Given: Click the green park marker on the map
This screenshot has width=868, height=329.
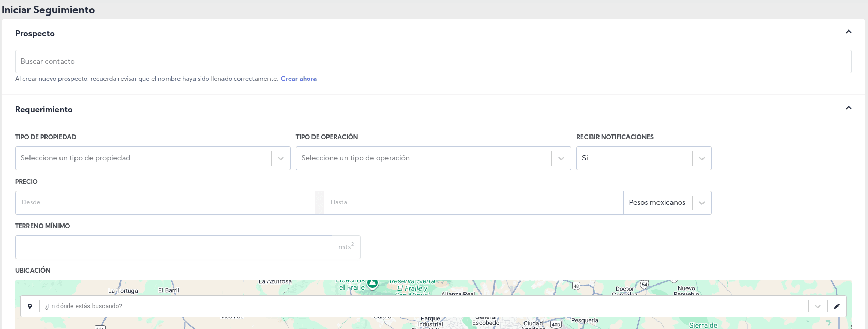Looking at the screenshot, I should 372,283.
